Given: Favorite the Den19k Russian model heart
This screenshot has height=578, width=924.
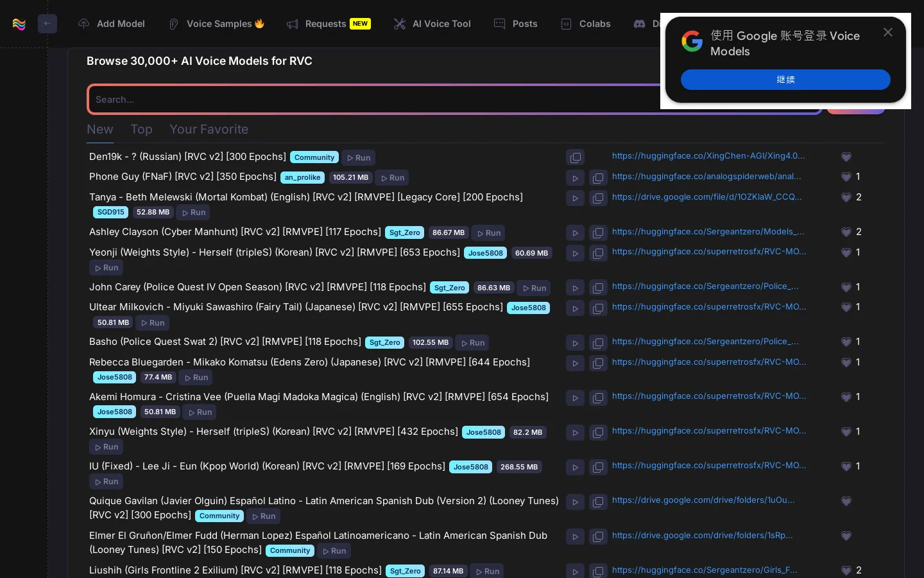Looking at the screenshot, I should [x=846, y=157].
